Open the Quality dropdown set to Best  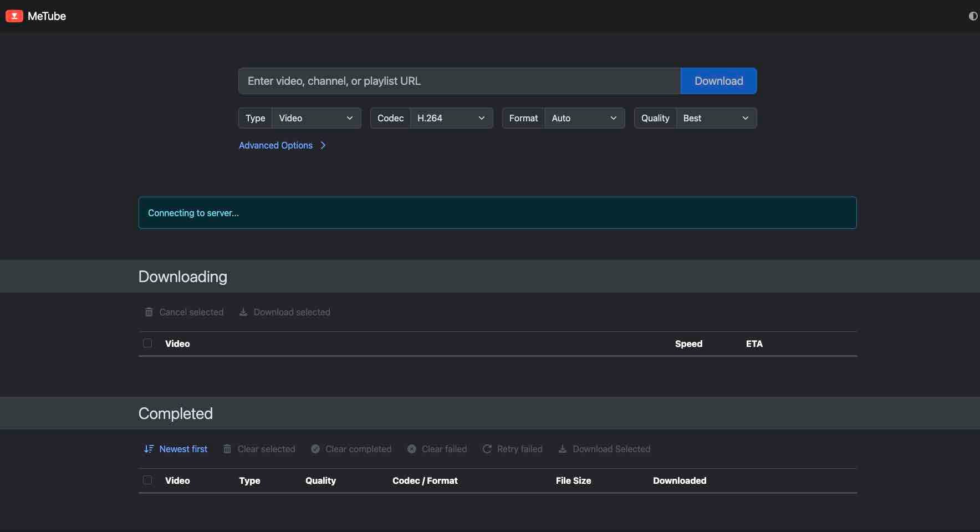tap(716, 118)
